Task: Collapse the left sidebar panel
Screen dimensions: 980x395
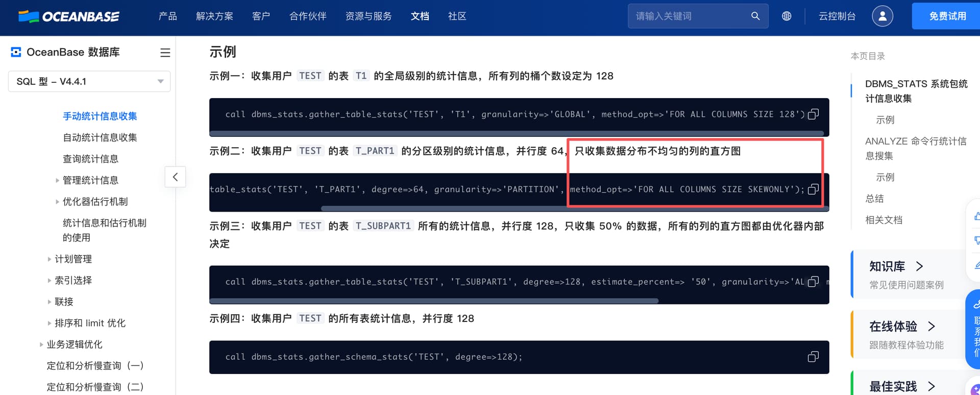Action: coord(175,177)
